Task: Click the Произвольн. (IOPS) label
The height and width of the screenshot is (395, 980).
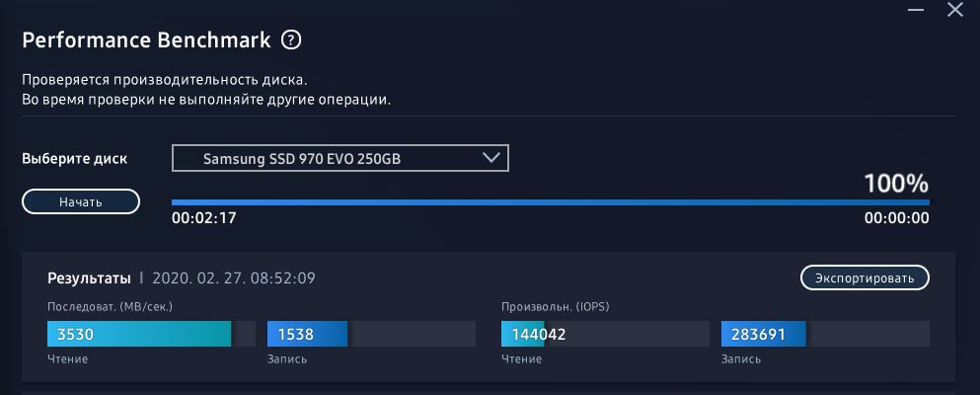Action: point(556,307)
